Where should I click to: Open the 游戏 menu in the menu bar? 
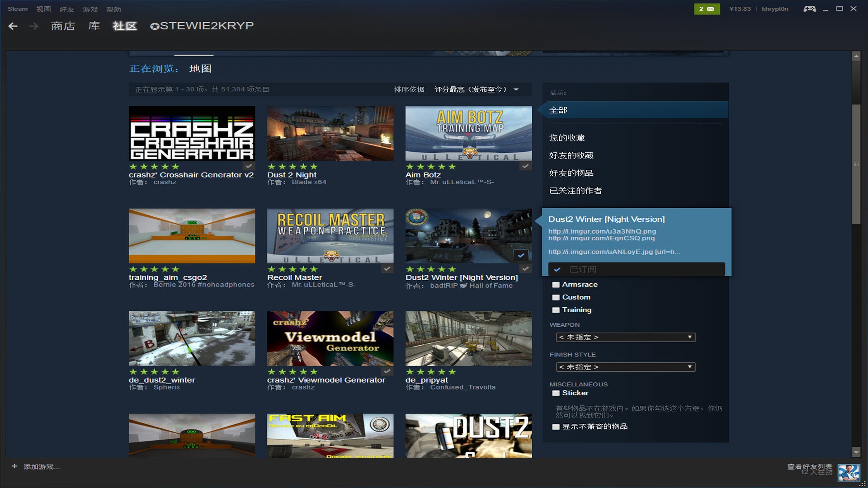90,9
